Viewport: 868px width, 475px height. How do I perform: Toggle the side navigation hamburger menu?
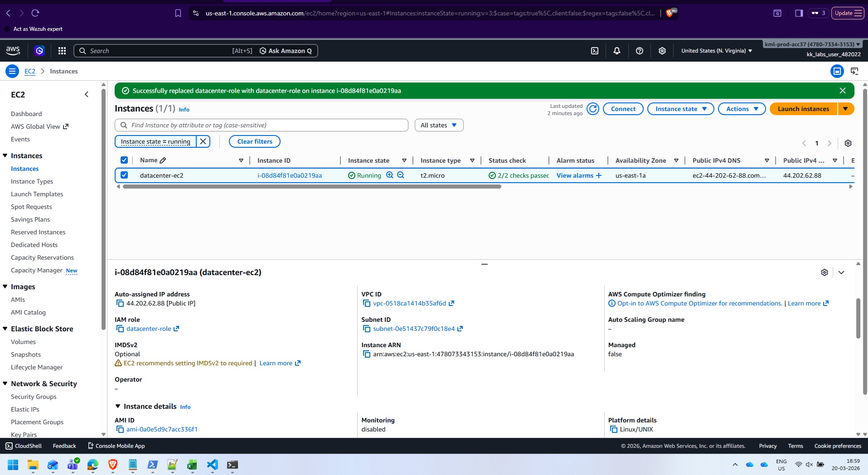pos(12,71)
